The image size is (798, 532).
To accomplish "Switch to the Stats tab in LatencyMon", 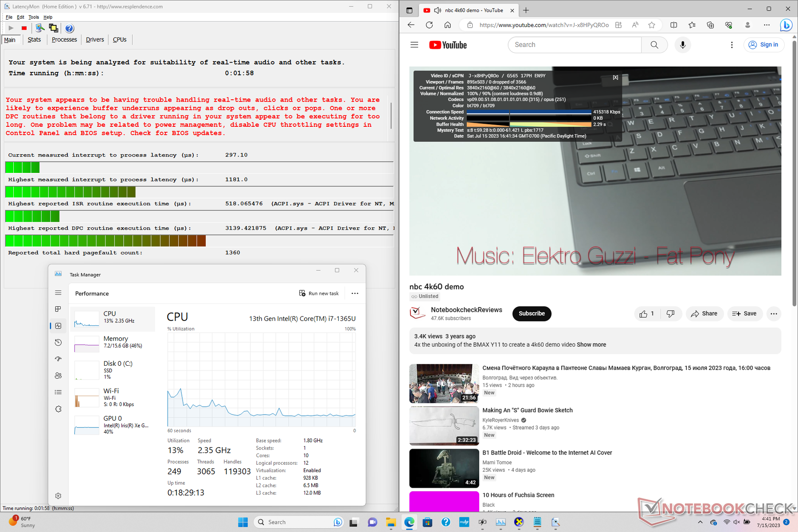I will coord(34,39).
